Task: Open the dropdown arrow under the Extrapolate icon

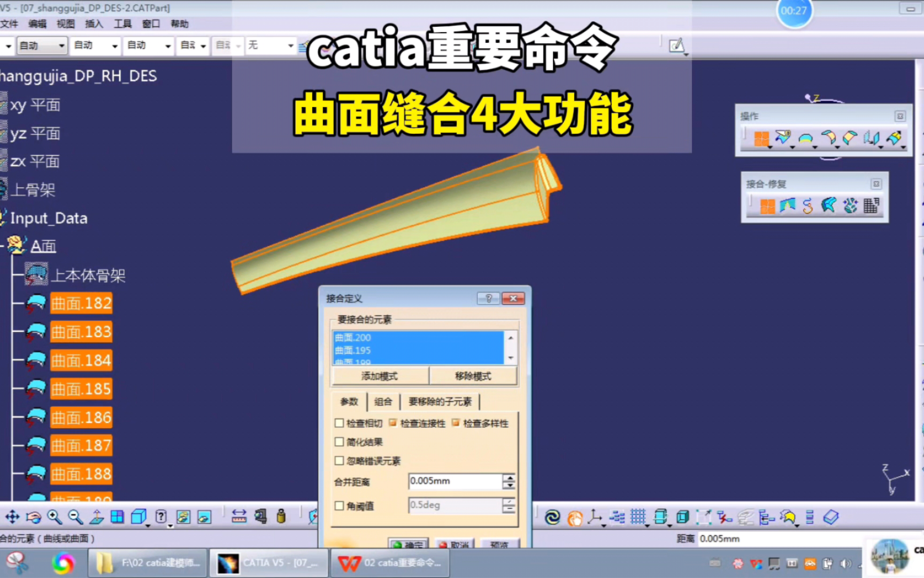Action: click(903, 147)
